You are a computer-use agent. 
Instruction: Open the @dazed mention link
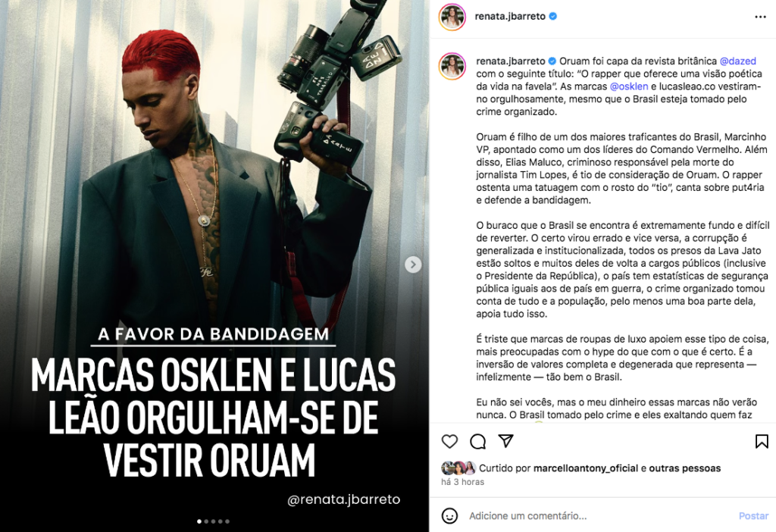point(737,61)
